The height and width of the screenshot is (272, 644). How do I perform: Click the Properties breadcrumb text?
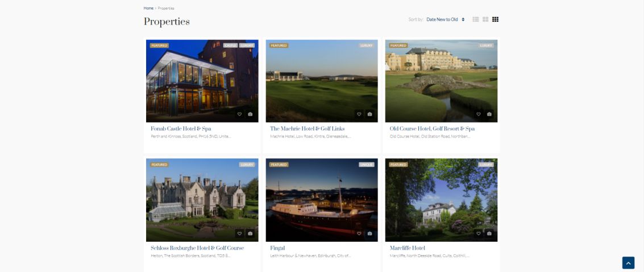coord(166,8)
